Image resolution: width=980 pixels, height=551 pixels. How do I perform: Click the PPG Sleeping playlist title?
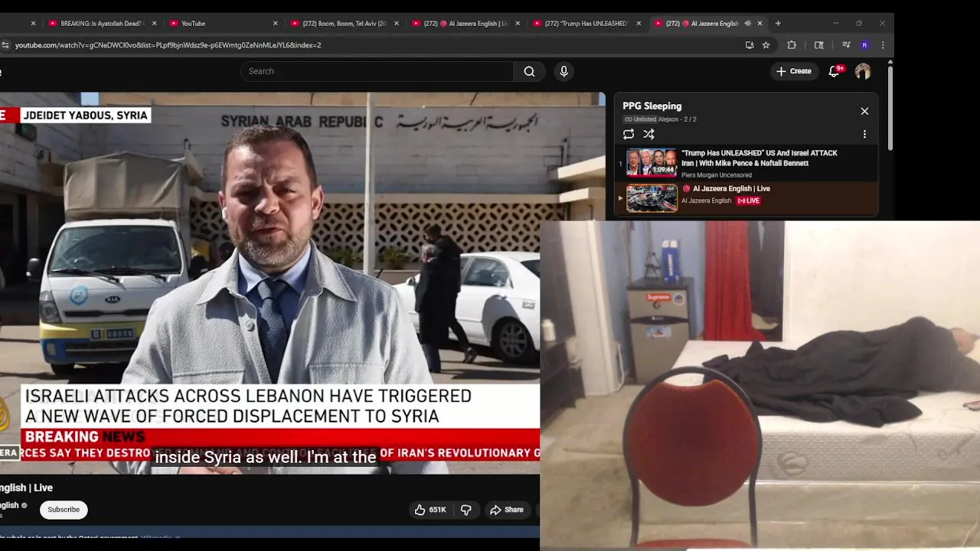pyautogui.click(x=652, y=106)
